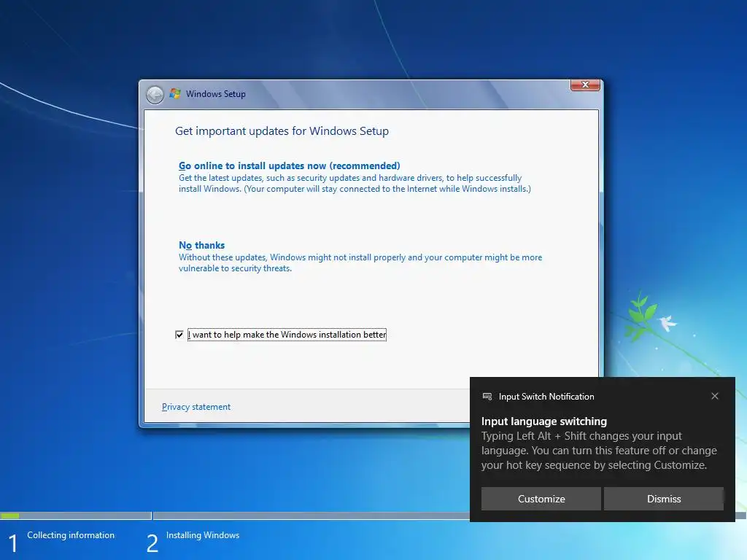The width and height of the screenshot is (747, 560).
Task: Click the Input language switching title text
Action: pos(543,421)
